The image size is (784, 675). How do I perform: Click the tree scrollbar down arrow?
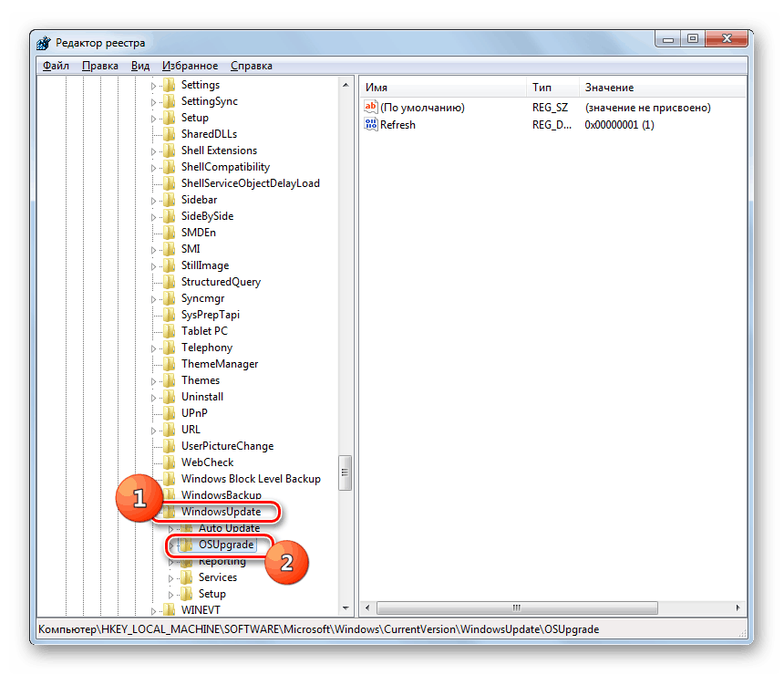[346, 607]
